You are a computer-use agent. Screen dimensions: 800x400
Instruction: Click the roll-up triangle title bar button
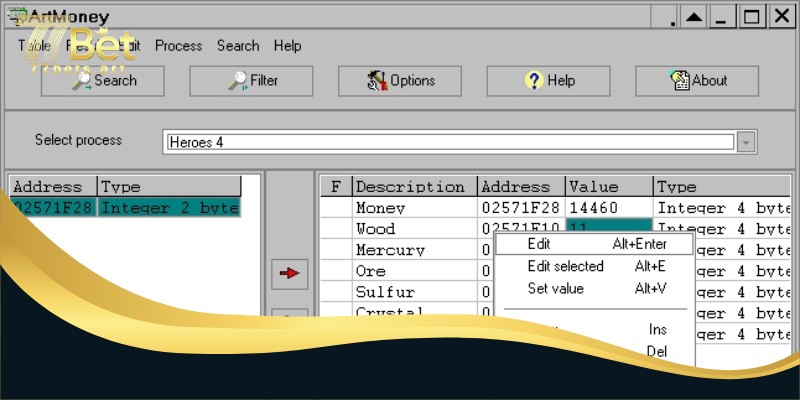[x=693, y=17]
